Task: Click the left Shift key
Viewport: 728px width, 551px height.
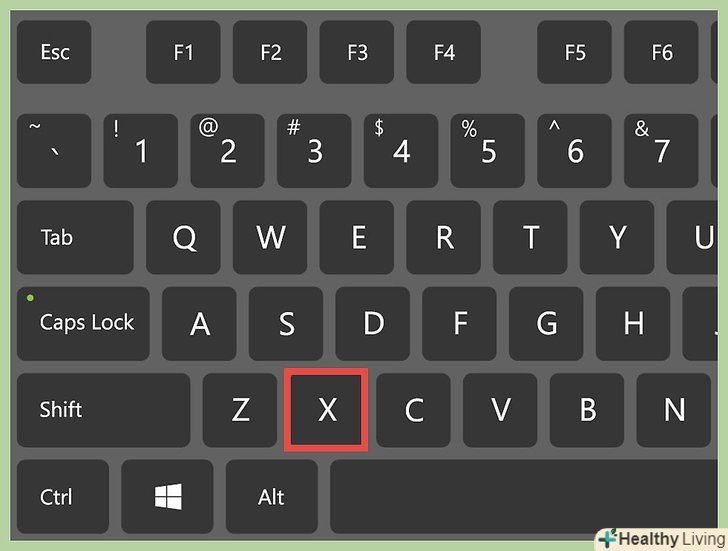Action: [x=104, y=410]
